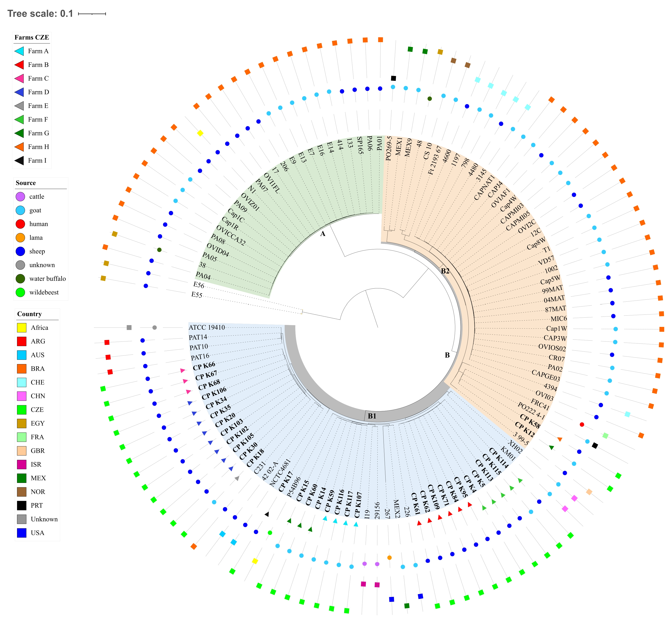The width and height of the screenshot is (672, 625).
Task: Click the ATCC 19410 leaf label
Action: click(207, 327)
